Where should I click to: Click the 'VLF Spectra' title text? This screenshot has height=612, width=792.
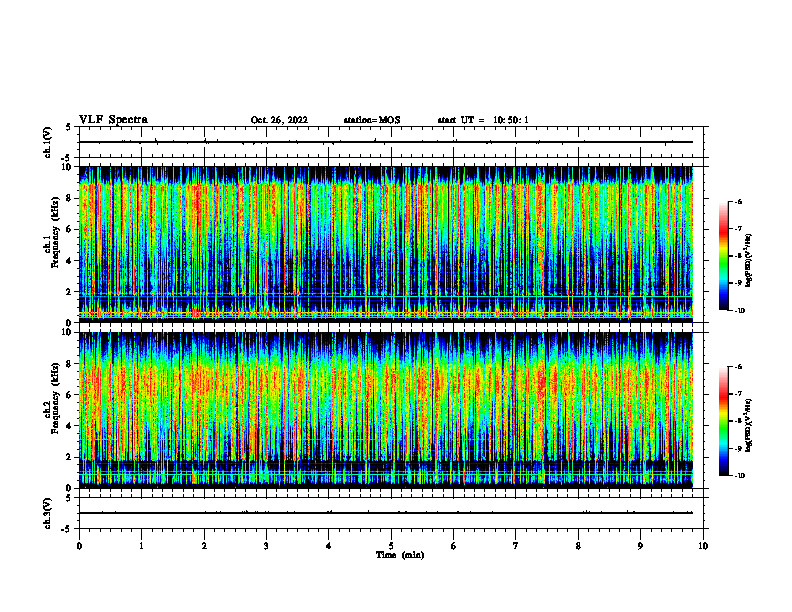click(x=113, y=120)
